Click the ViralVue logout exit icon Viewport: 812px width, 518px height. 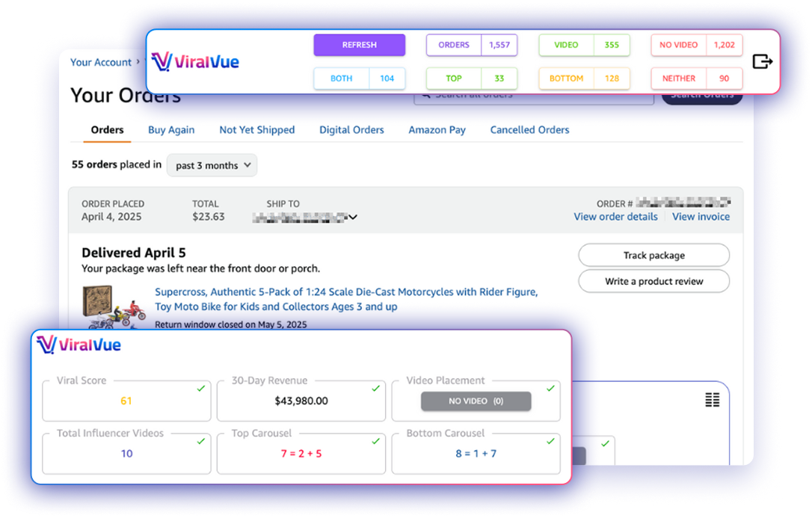coord(763,61)
